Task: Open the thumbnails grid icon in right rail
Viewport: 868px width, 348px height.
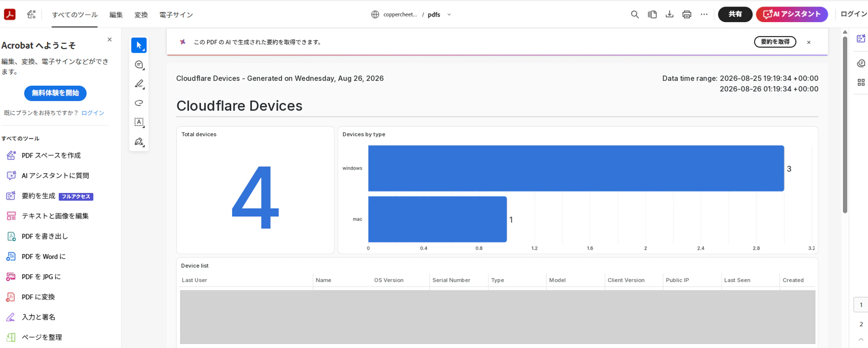Action: 861,83
